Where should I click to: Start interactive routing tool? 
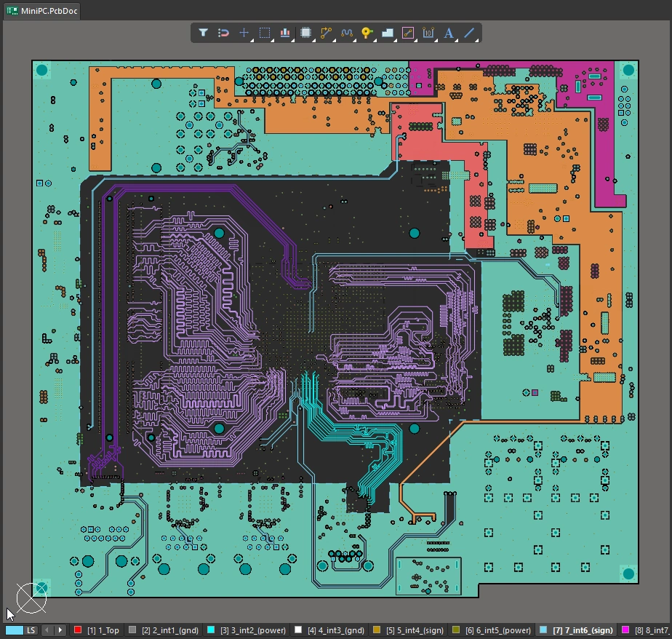(326, 33)
